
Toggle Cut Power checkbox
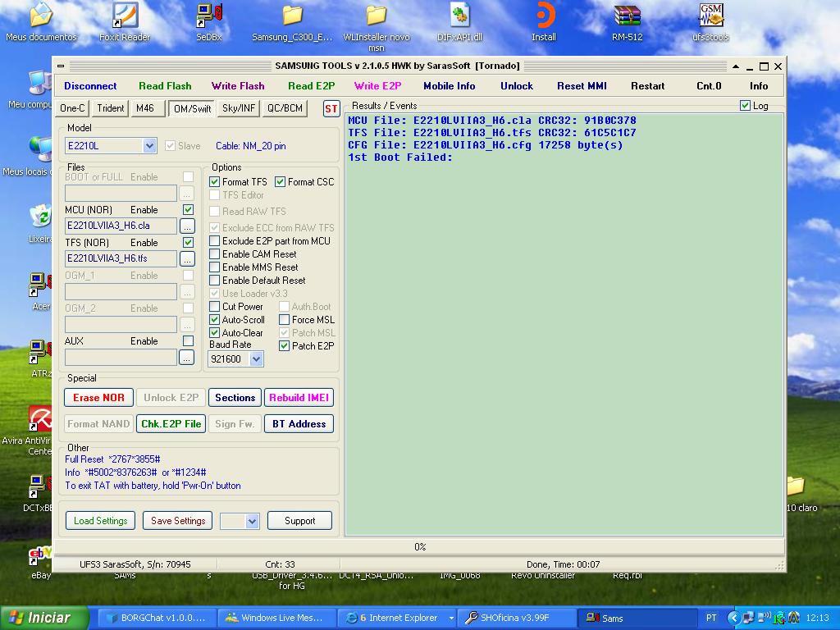214,307
